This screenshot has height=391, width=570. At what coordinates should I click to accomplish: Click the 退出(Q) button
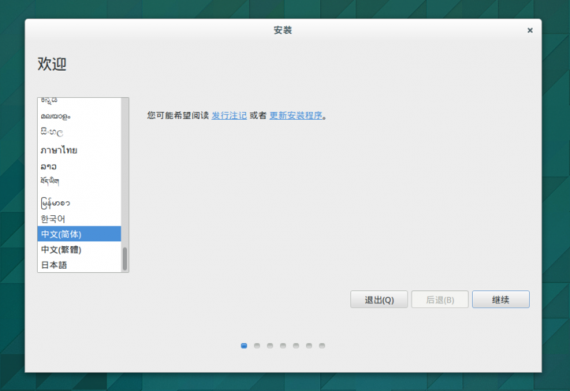(379, 299)
